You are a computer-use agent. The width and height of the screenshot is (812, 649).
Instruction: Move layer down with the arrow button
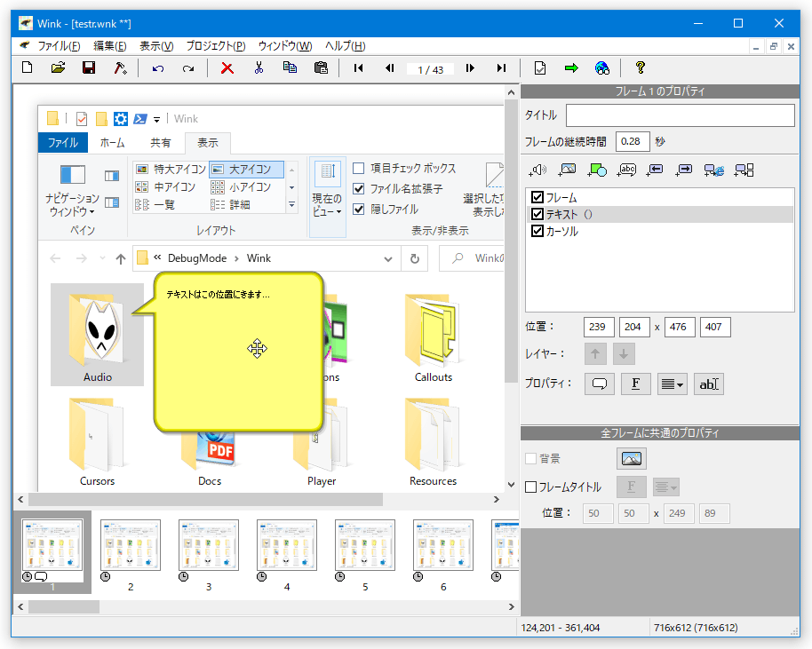(624, 354)
